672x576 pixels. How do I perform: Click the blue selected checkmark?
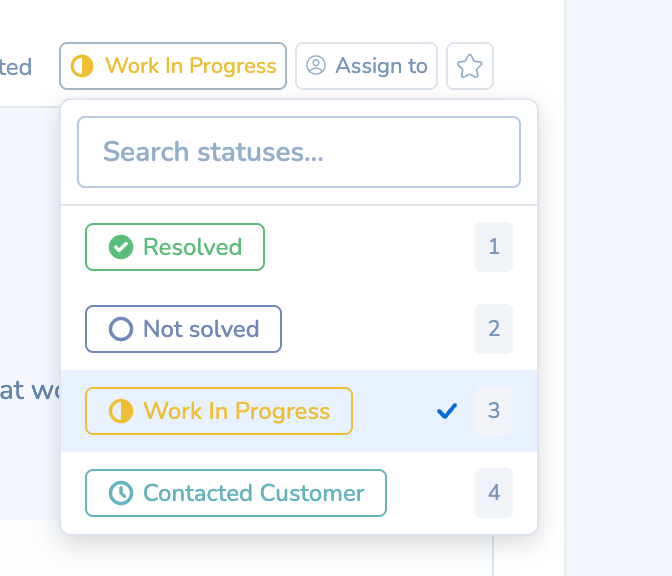pos(447,411)
